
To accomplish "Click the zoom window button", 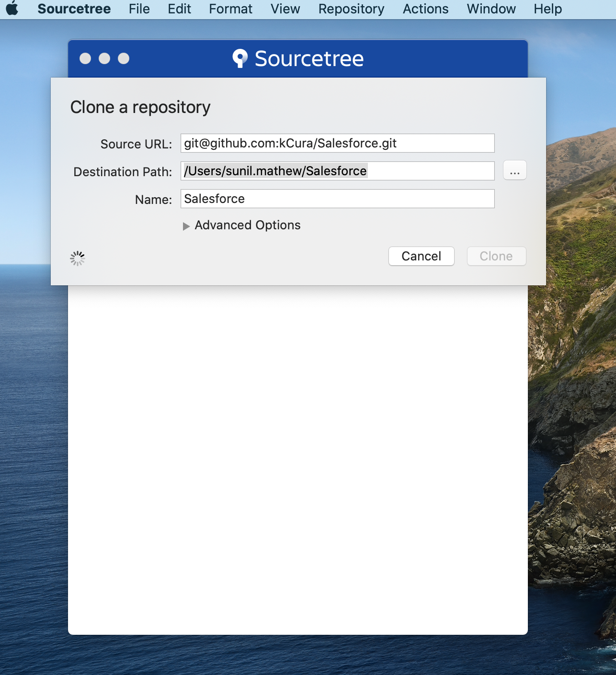I will point(124,58).
